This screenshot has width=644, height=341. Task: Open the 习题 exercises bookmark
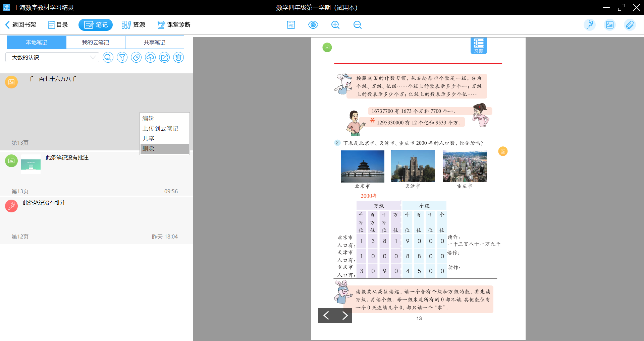click(x=478, y=46)
